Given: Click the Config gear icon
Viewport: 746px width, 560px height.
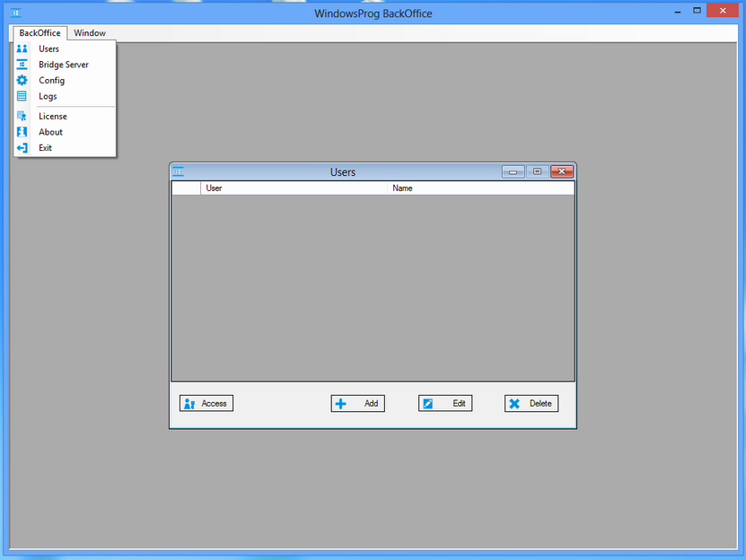Looking at the screenshot, I should pyautogui.click(x=22, y=80).
